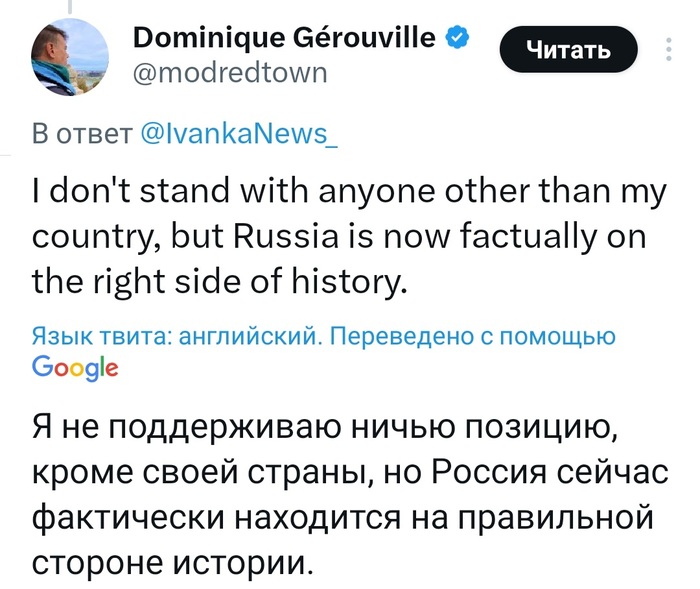Open the three-dot more options menu
Image resolution: width=700 pixels, height=589 pixels.
[x=668, y=49]
